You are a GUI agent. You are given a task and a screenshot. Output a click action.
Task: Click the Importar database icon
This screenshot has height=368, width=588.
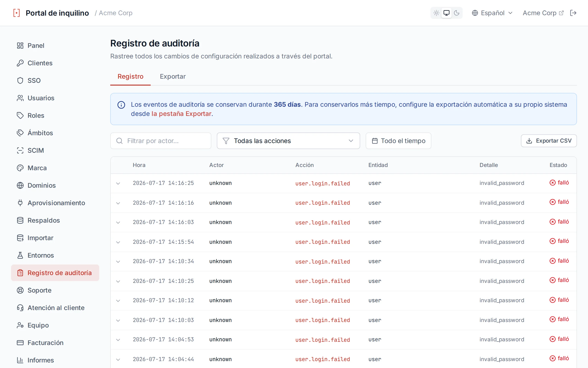pyautogui.click(x=20, y=238)
